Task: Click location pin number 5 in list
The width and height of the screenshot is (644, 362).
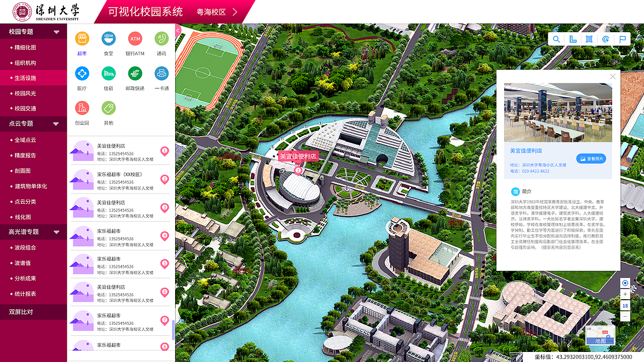Action: [165, 263]
